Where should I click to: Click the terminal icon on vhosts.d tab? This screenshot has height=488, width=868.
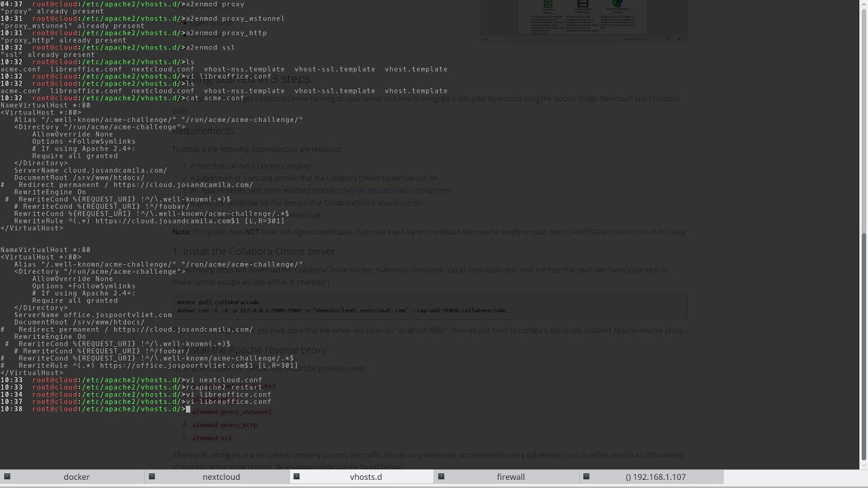click(296, 477)
